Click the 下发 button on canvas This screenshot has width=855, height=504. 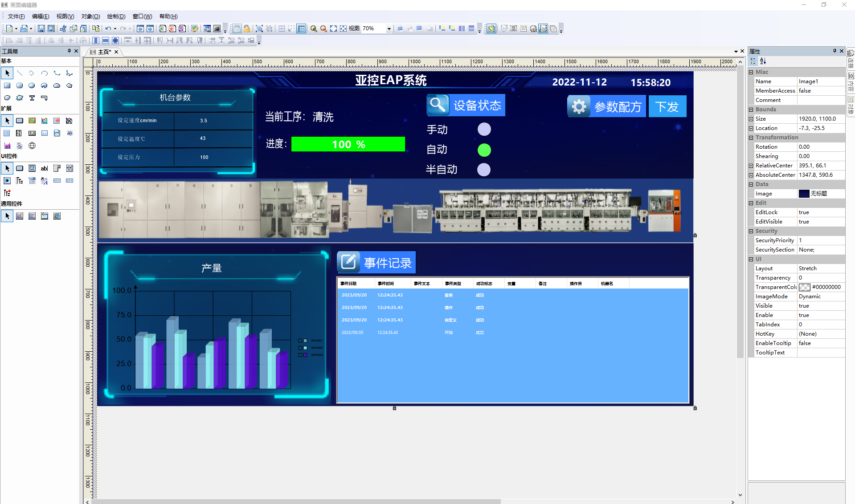(667, 106)
